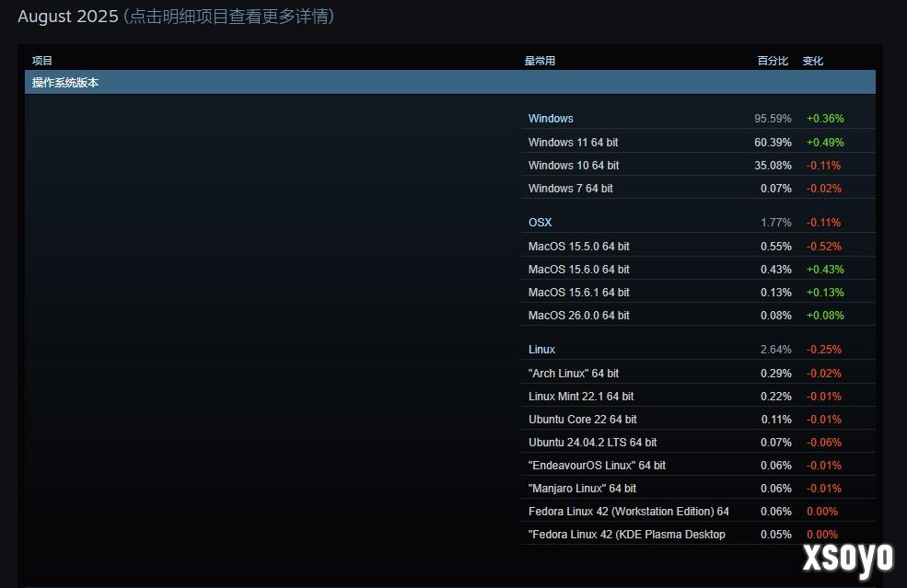Click Windows 11 percentage 60.39%
This screenshot has width=907, height=588.
773,143
